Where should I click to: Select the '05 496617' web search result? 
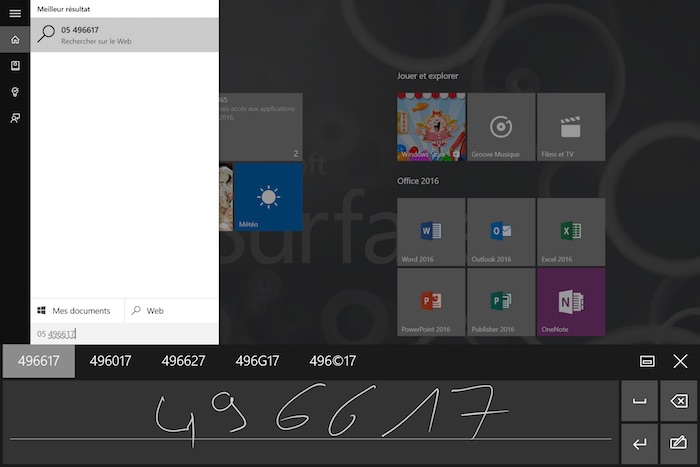click(x=125, y=35)
